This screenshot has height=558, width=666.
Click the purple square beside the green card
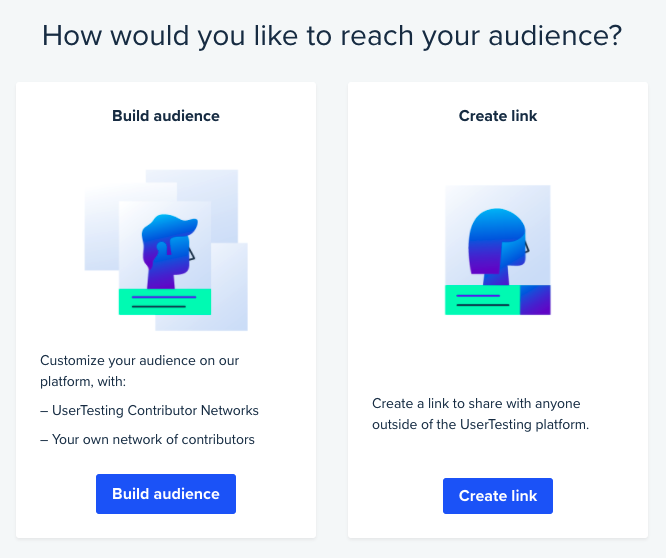535,300
